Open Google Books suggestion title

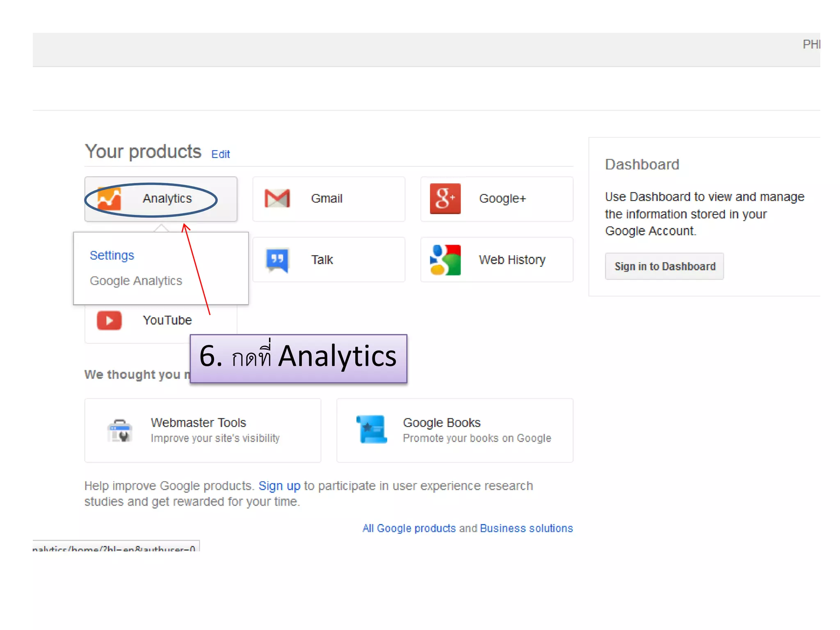442,423
